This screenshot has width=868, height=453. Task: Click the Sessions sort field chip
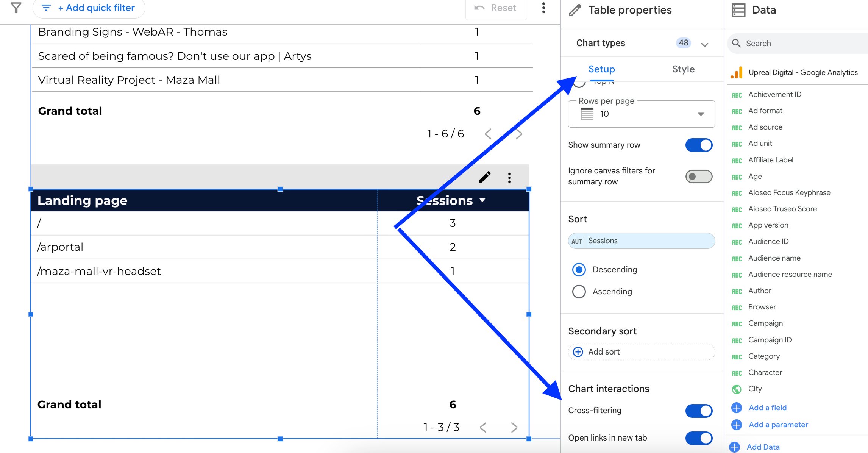tap(642, 241)
